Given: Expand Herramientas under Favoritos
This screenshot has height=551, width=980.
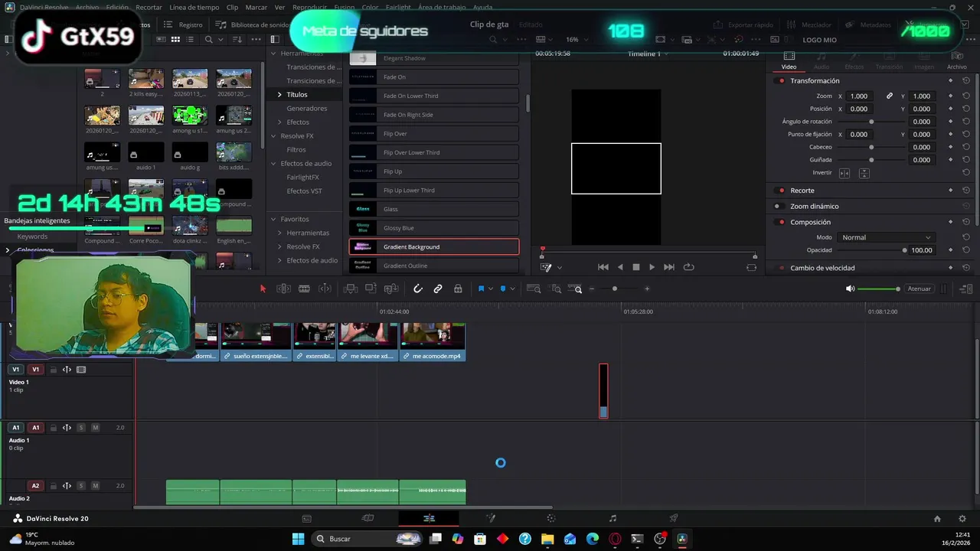Looking at the screenshot, I should [x=279, y=233].
